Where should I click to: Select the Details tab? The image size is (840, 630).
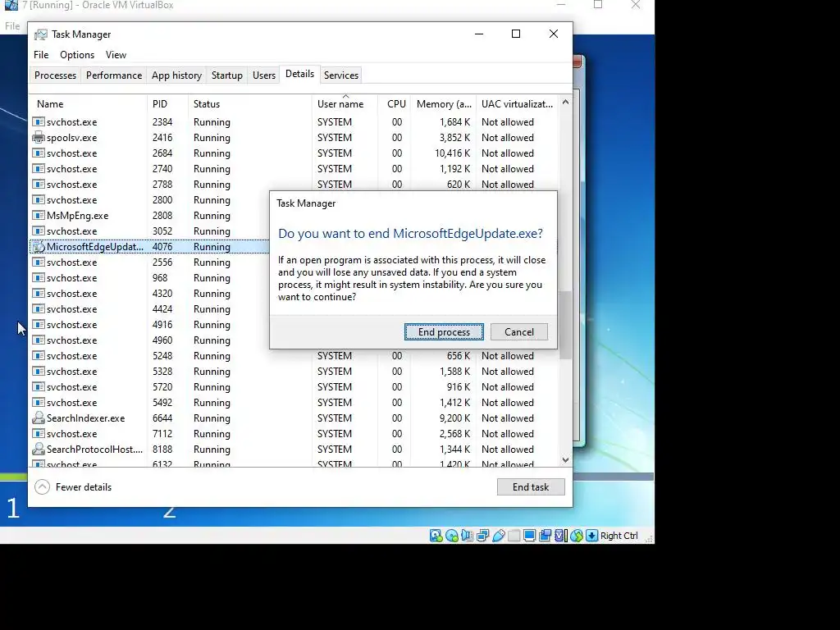[299, 74]
